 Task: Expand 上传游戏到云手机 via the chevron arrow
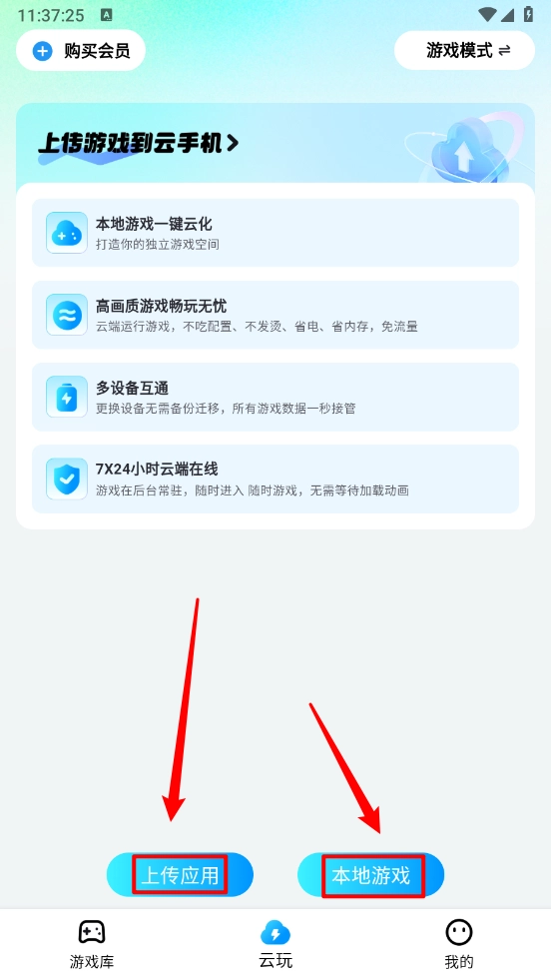click(x=233, y=144)
